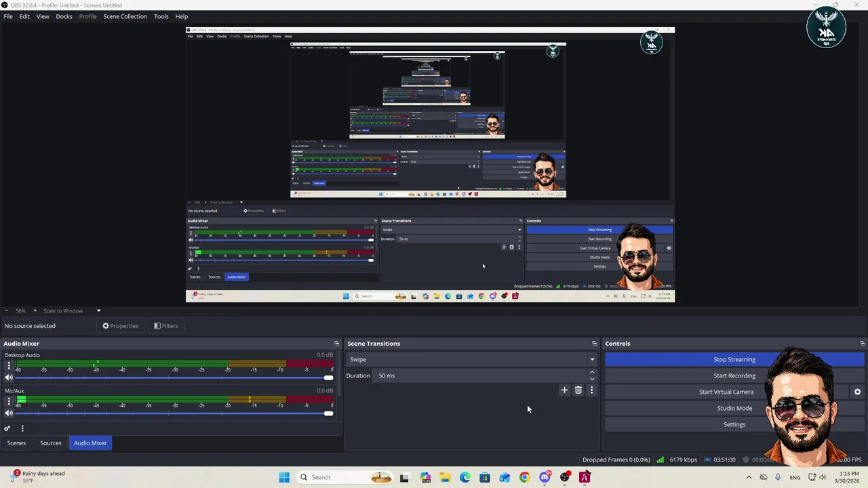Click microphone icon in system tray
Screen dimensions: 868x488
point(778,477)
